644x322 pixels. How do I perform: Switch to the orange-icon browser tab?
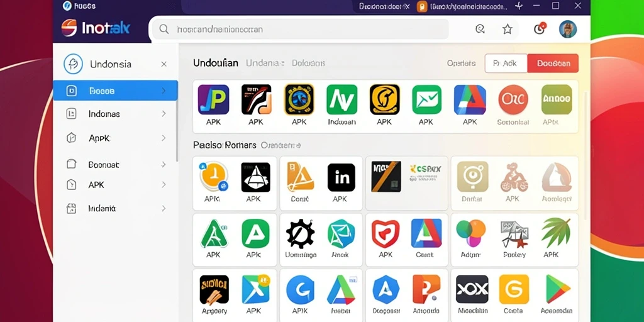tap(462, 6)
